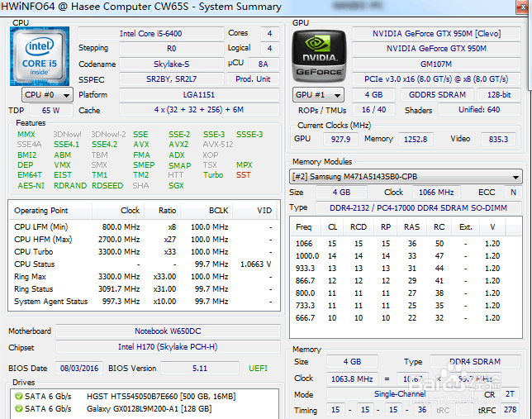
Task: Click the Skylake-S codename field
Action: tap(171, 64)
